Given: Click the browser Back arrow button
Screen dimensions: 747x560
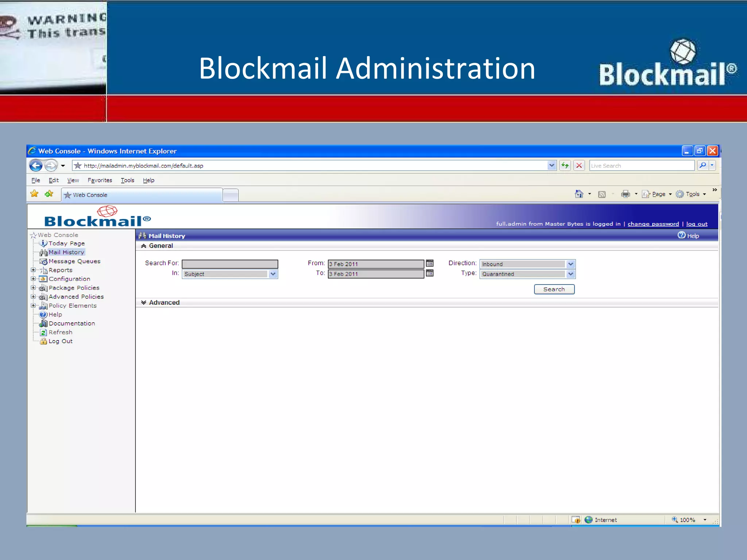Looking at the screenshot, I should tap(36, 166).
